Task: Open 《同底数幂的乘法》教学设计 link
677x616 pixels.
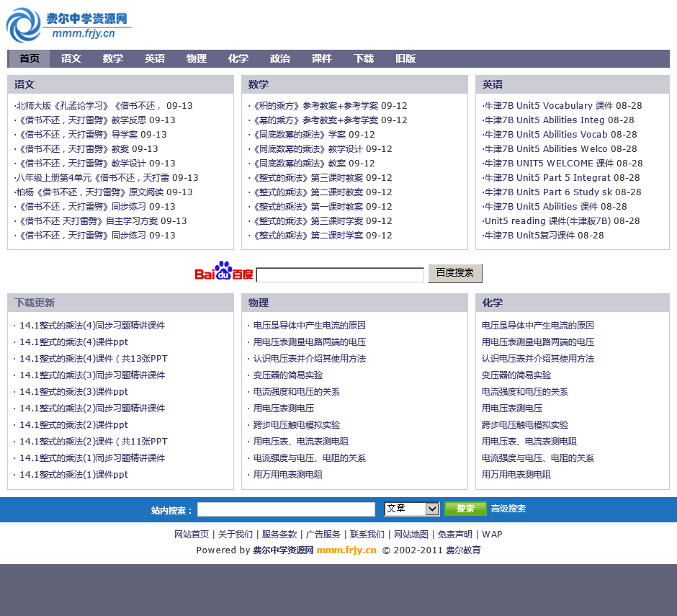Action: (307, 149)
